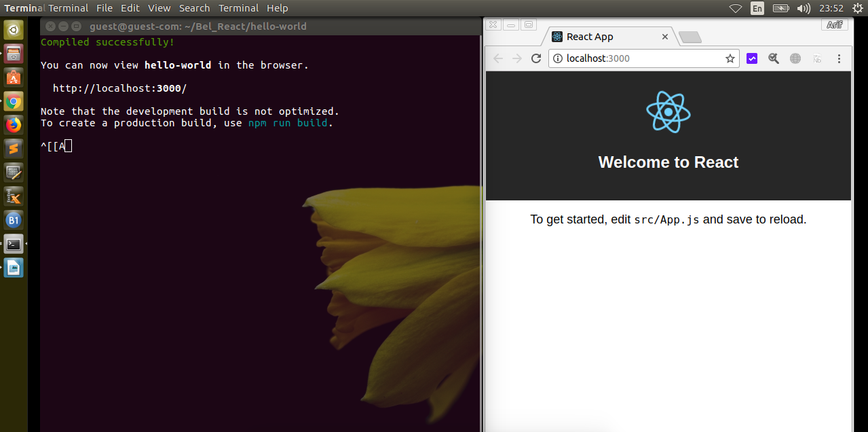This screenshot has height=432, width=868.
Task: Open the File menu
Action: [105, 8]
